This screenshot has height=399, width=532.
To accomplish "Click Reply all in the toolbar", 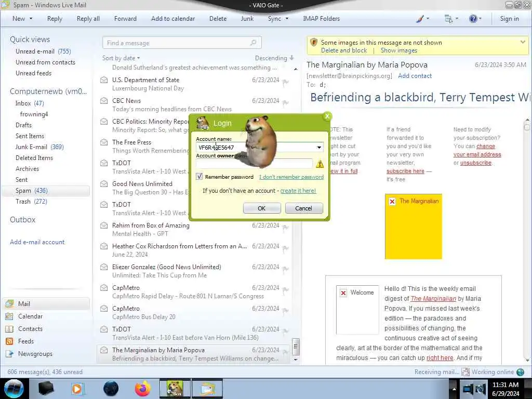I will coord(88,19).
